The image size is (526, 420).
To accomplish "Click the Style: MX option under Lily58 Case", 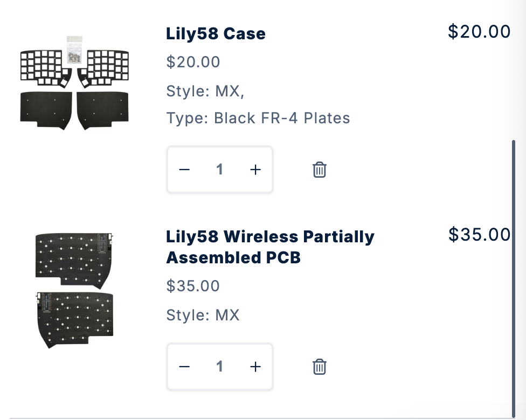I will coord(205,92).
